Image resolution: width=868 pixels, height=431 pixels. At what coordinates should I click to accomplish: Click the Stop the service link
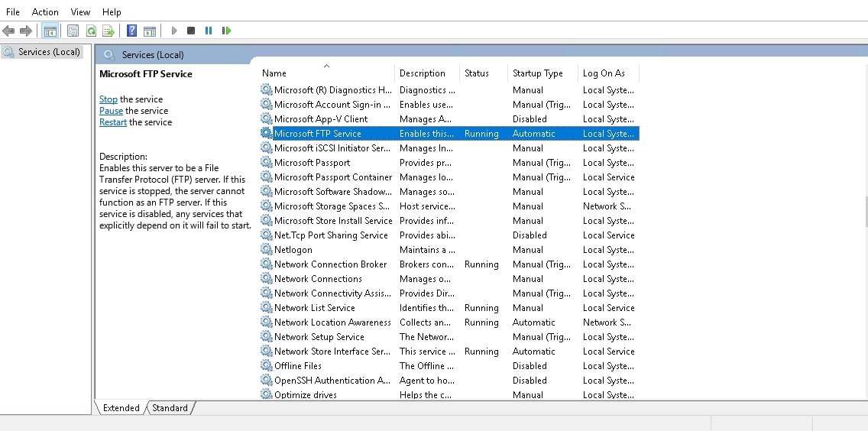point(108,99)
